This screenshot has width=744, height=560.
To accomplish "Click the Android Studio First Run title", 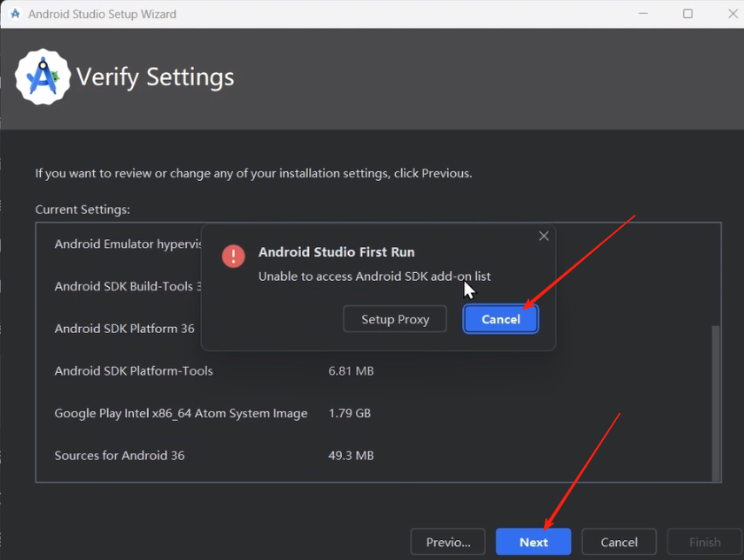I will click(x=337, y=252).
